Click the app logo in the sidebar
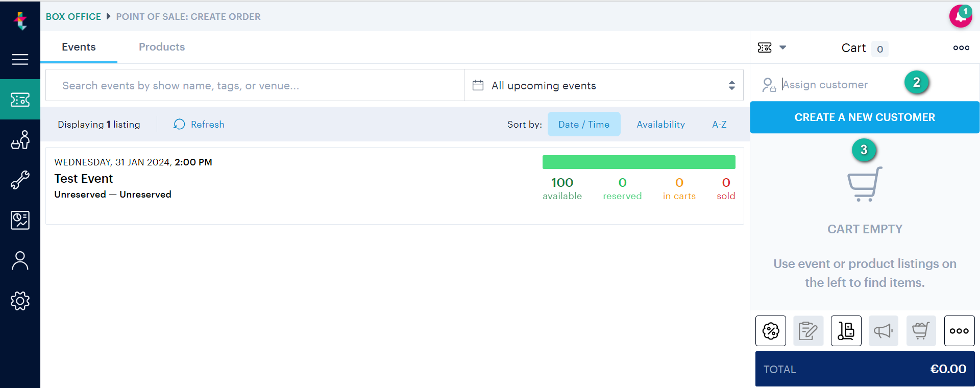 click(x=20, y=20)
